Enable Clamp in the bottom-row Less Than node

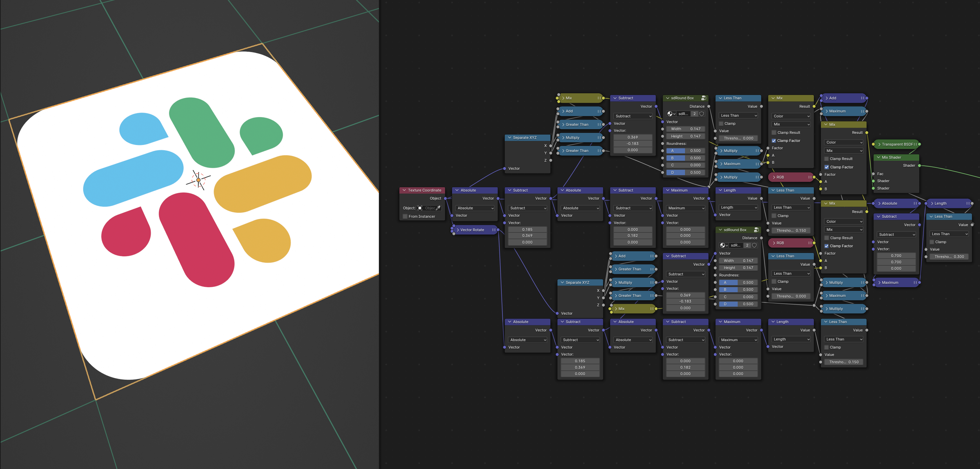826,347
